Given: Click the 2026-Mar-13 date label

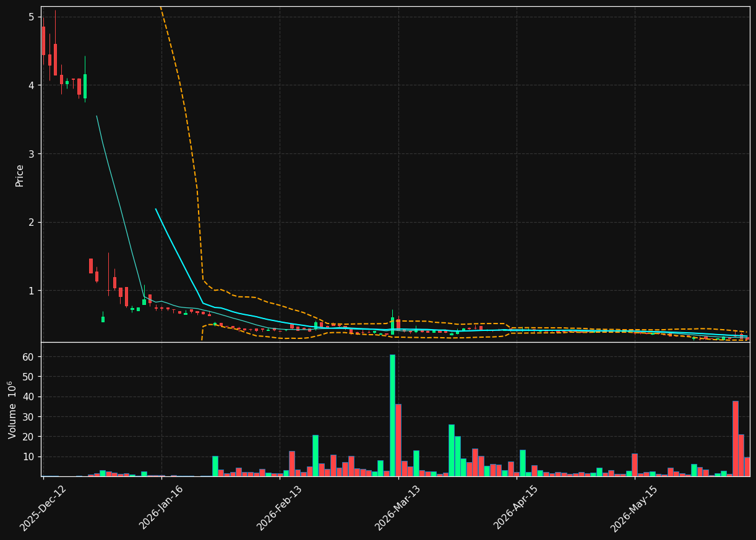Looking at the screenshot, I should point(398,508).
